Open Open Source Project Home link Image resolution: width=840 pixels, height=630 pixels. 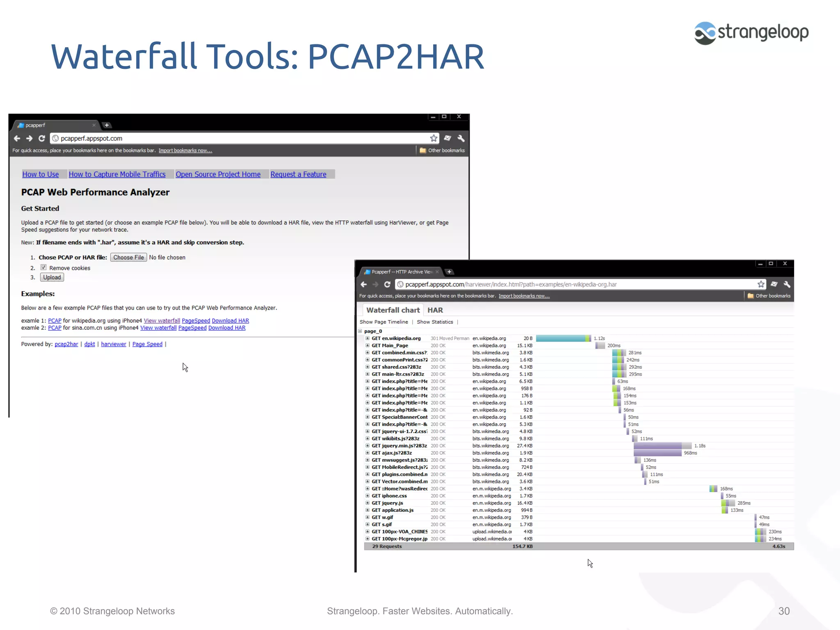[x=218, y=174]
